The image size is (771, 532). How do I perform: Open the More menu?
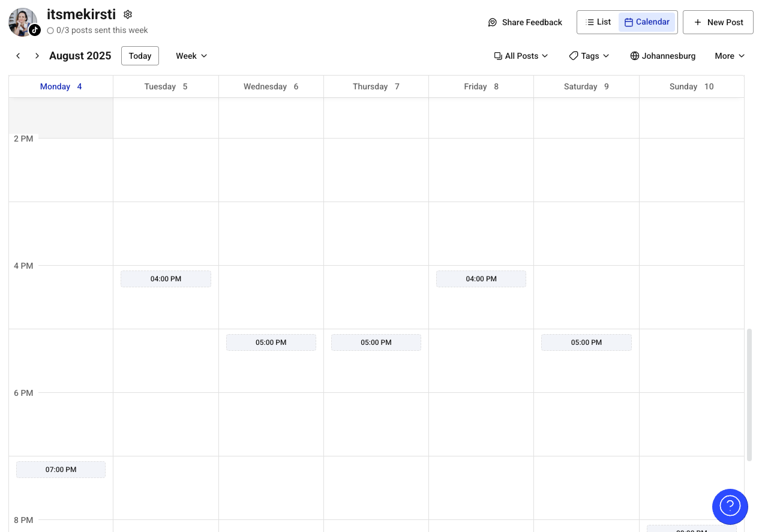pos(730,56)
